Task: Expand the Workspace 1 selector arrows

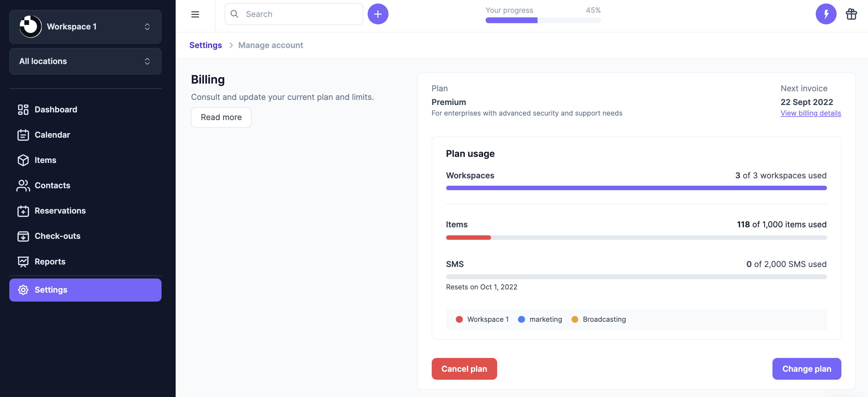Action: (x=147, y=27)
